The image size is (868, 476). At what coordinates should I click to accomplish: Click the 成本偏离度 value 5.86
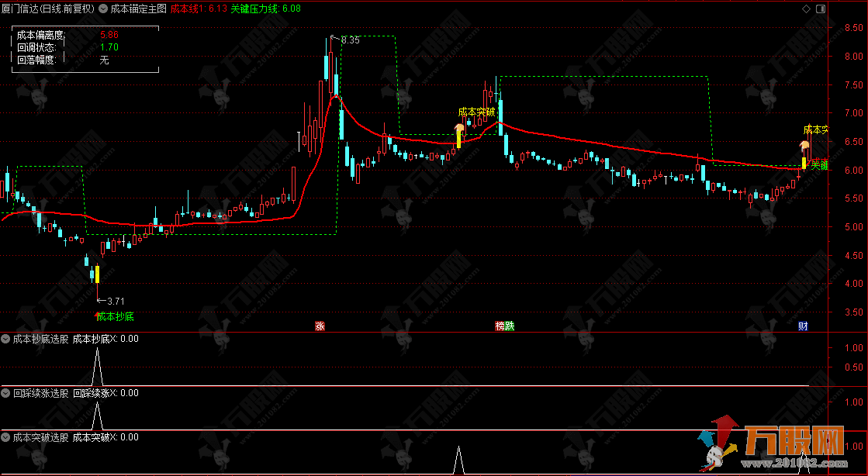click(109, 35)
